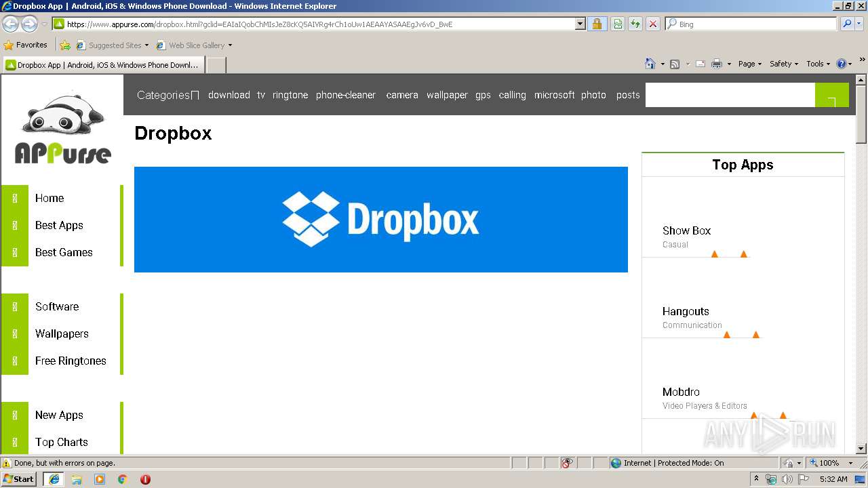Screen dimensions: 868x488
Task: Open the Start menu
Action: [18, 479]
